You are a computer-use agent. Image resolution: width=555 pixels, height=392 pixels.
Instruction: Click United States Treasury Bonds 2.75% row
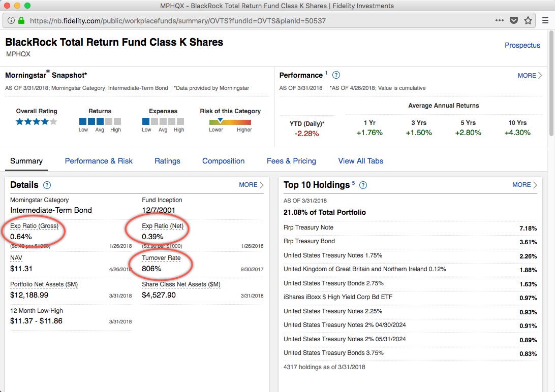(x=410, y=284)
